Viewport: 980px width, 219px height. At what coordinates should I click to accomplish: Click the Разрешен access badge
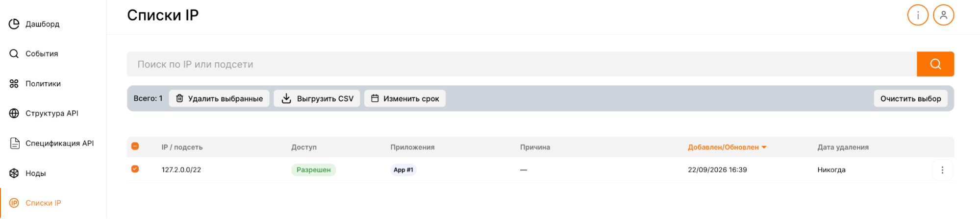313,170
